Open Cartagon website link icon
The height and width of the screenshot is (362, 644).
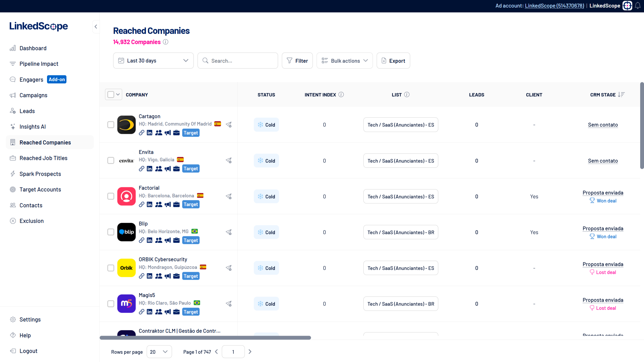point(142,133)
